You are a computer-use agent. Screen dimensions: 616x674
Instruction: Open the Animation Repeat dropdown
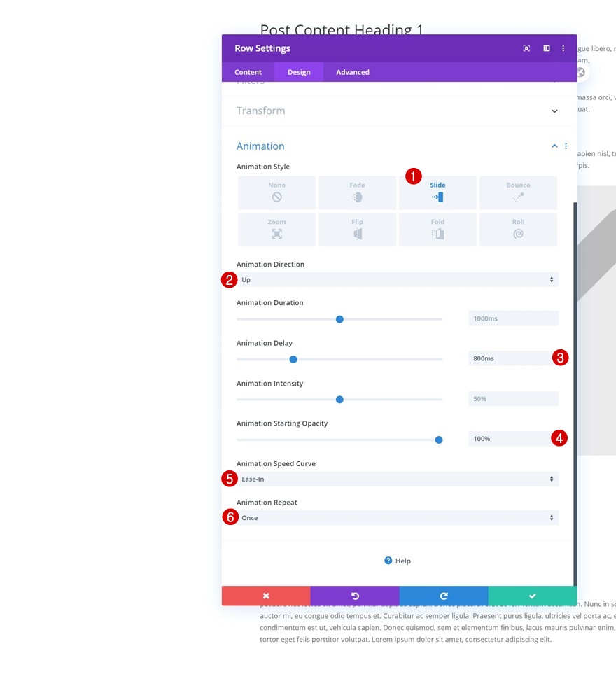(x=398, y=517)
